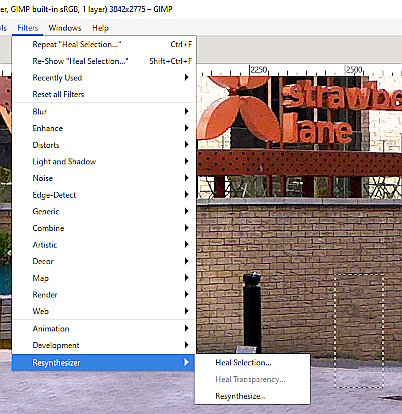Open the Help menu
The width and height of the screenshot is (402, 414).
point(100,28)
